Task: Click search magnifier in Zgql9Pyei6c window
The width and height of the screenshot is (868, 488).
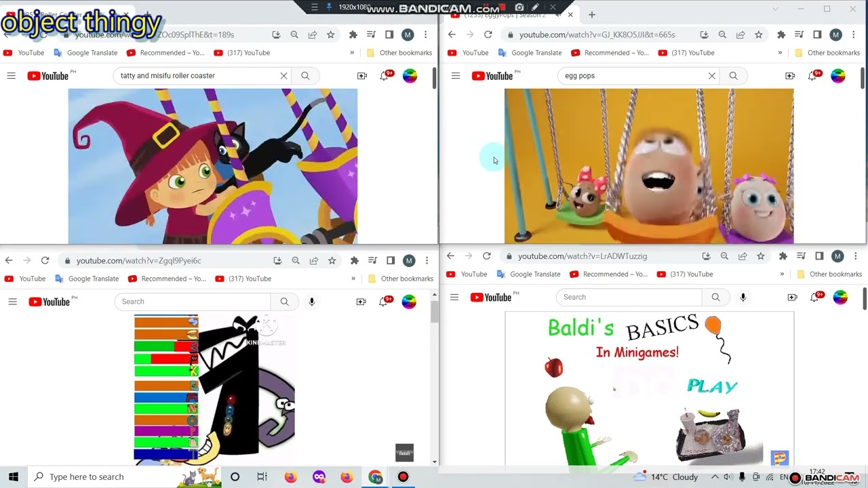Action: 284,302
